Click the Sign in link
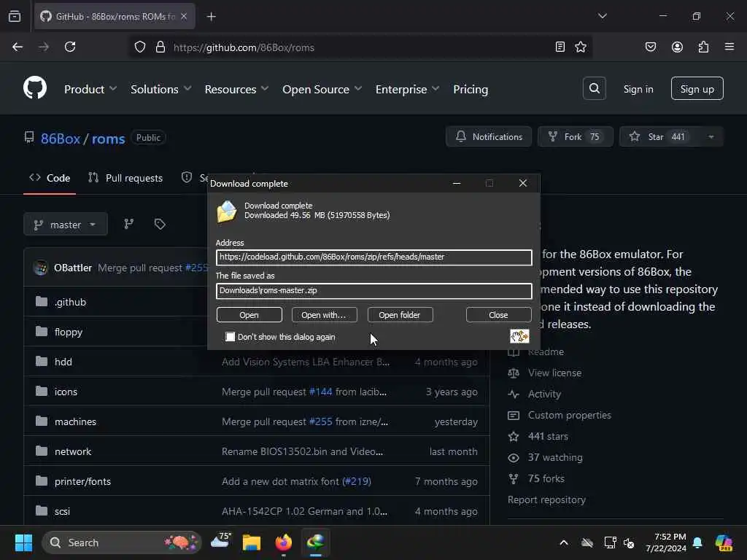Image resolution: width=747 pixels, height=560 pixels. click(638, 89)
